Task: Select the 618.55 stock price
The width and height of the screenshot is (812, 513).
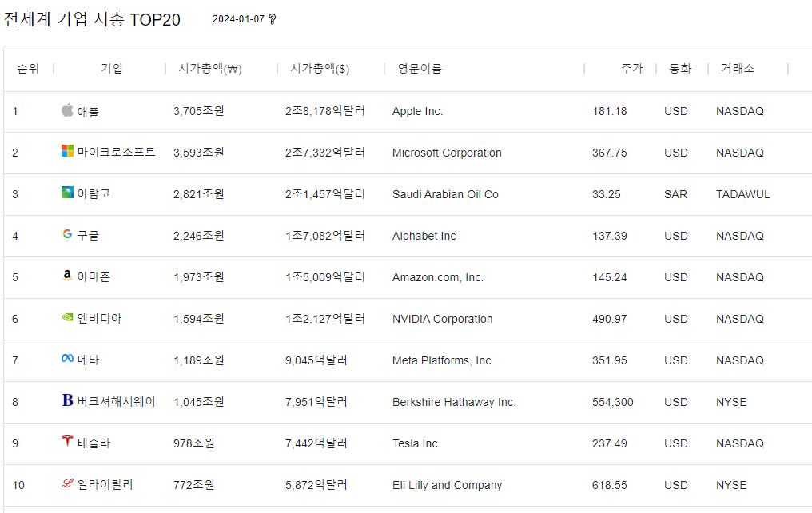Action: (610, 485)
